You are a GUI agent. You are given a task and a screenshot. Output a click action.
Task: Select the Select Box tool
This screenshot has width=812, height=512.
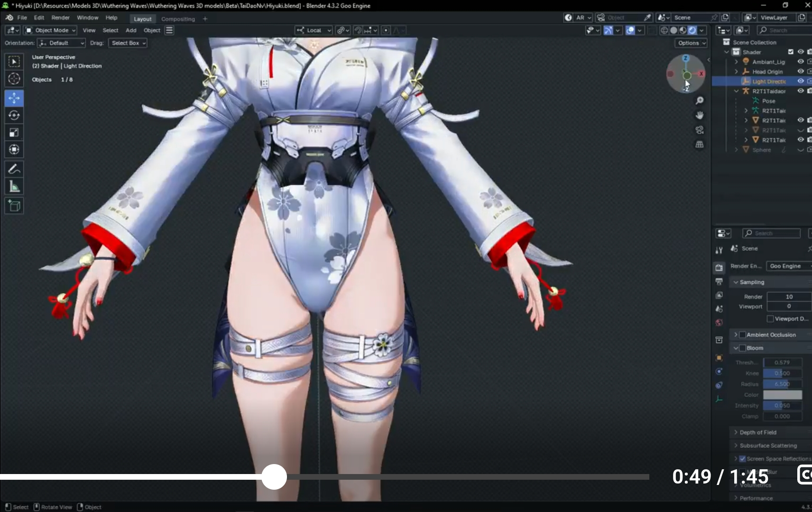pos(14,62)
